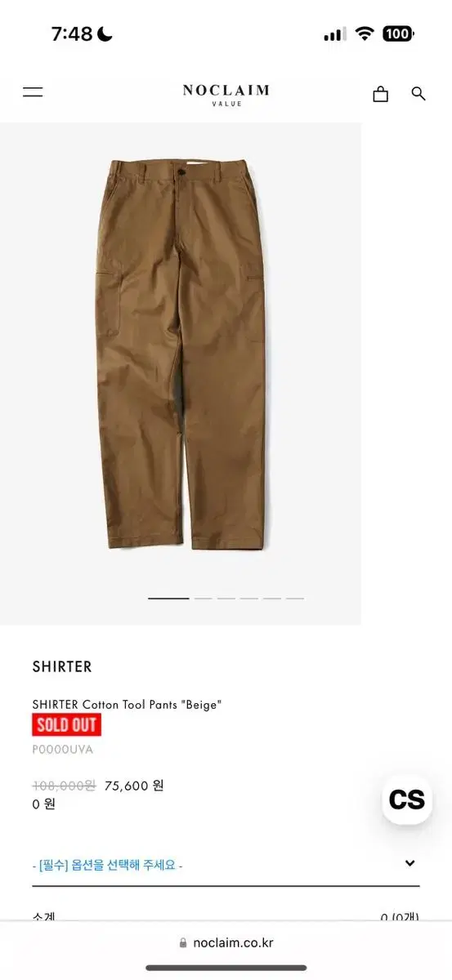
Task: Tap the battery indicator in status bar
Action: click(x=398, y=34)
